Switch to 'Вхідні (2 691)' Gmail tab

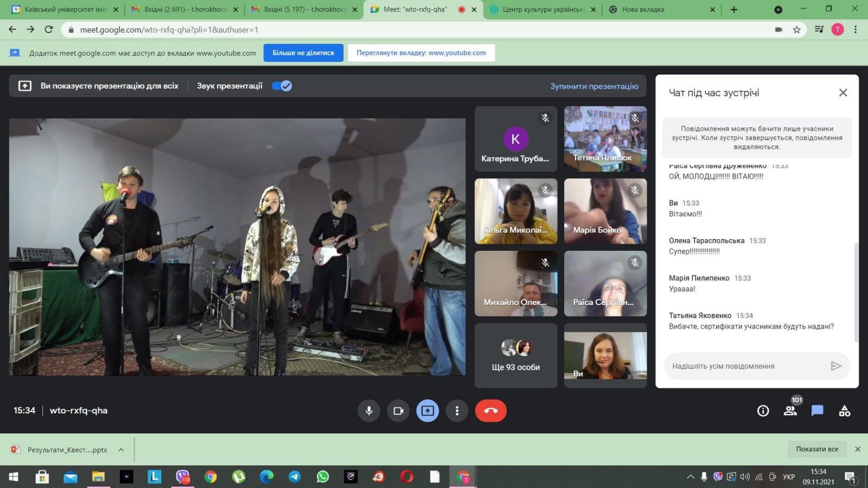pos(184,9)
